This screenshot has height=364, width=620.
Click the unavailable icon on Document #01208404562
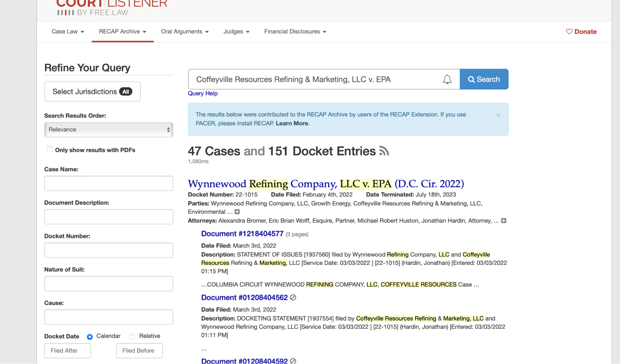click(293, 297)
